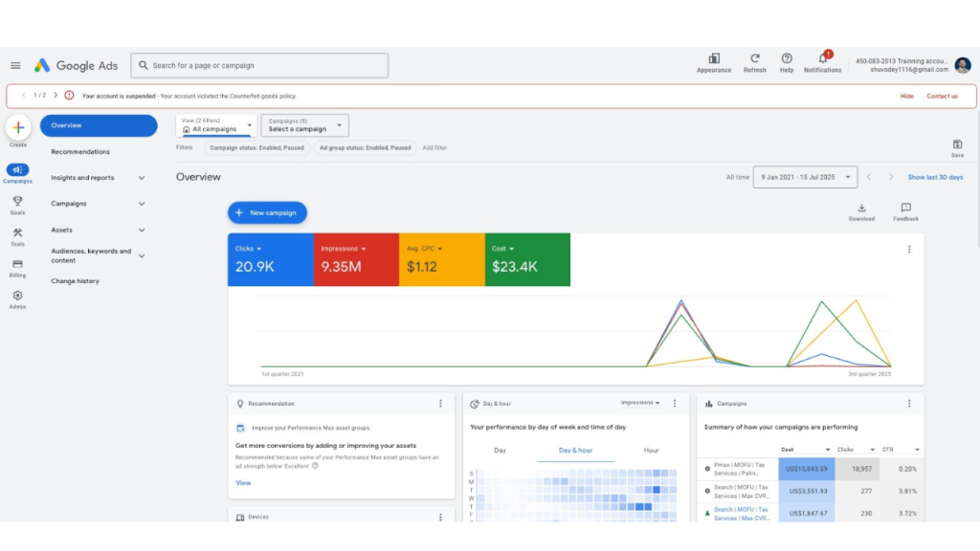This screenshot has width=980, height=551.
Task: Open scorecard chart more options menu
Action: (x=909, y=250)
